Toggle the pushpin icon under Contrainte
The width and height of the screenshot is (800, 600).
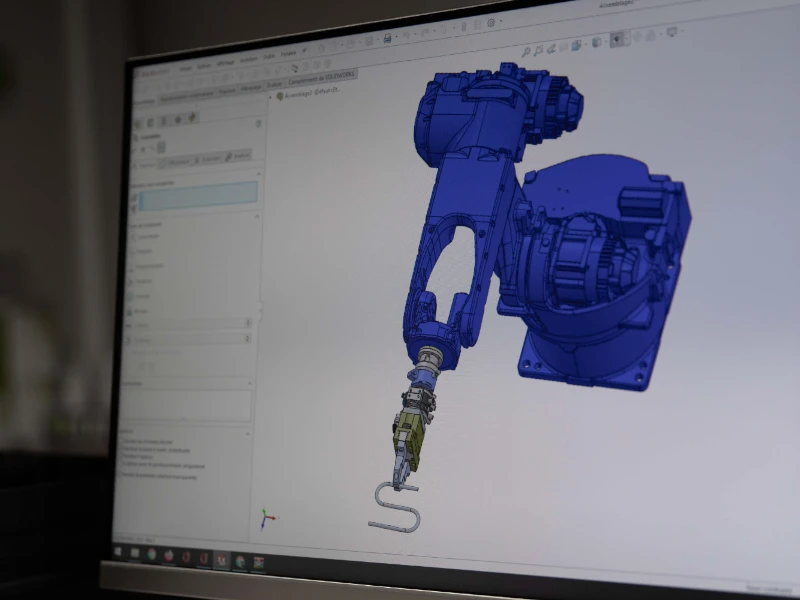pos(161,148)
